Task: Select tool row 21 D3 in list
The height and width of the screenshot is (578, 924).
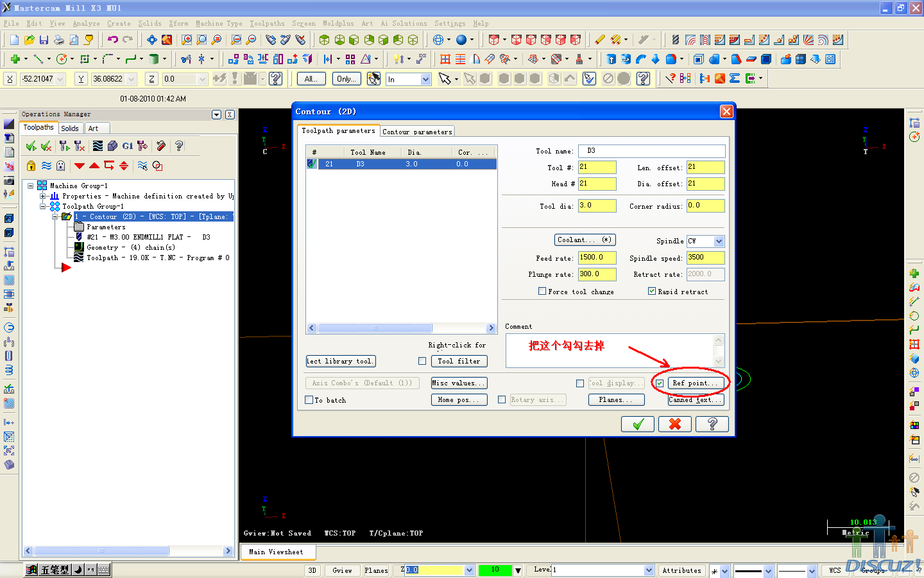Action: coord(401,164)
